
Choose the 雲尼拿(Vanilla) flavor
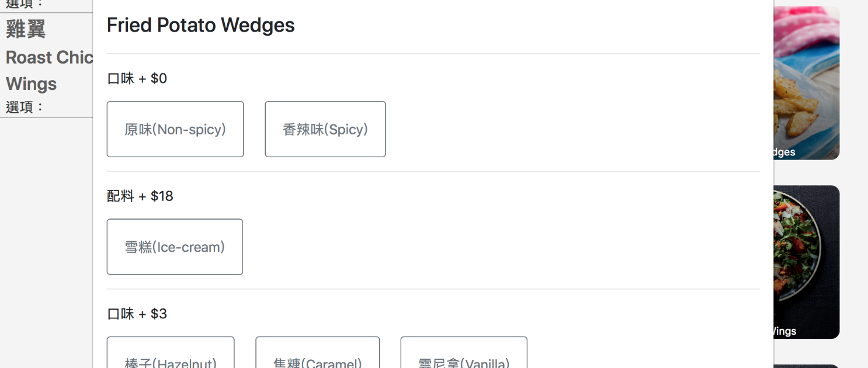(x=464, y=352)
